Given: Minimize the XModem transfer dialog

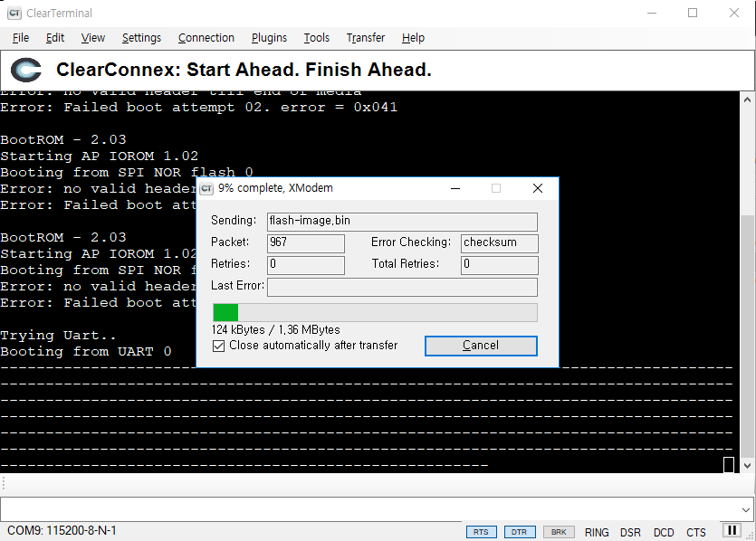Looking at the screenshot, I should 455,188.
